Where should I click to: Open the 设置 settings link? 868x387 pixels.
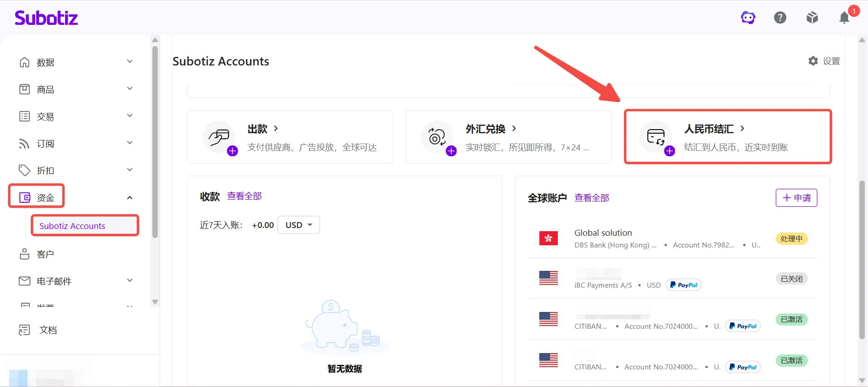pos(831,61)
